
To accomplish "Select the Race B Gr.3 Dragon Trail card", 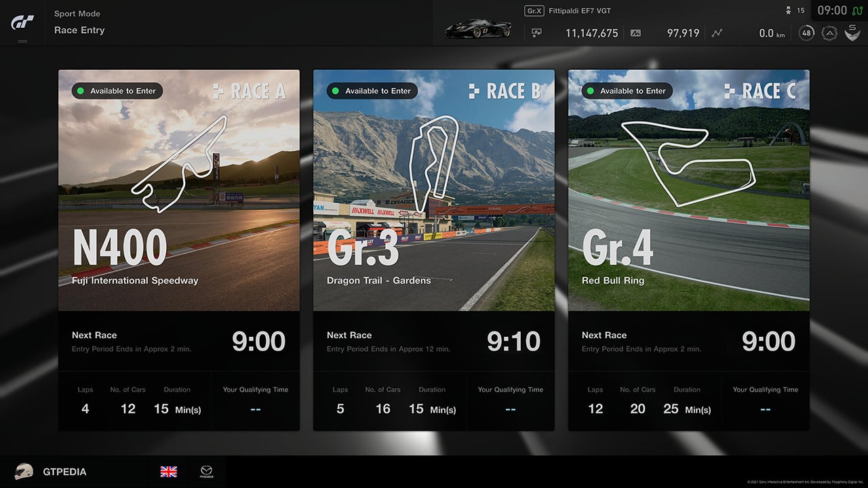I will tap(434, 250).
